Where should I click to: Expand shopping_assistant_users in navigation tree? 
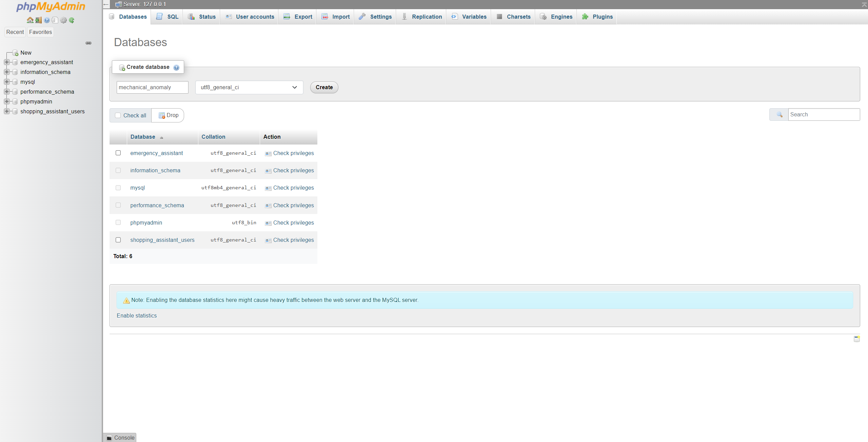point(6,111)
